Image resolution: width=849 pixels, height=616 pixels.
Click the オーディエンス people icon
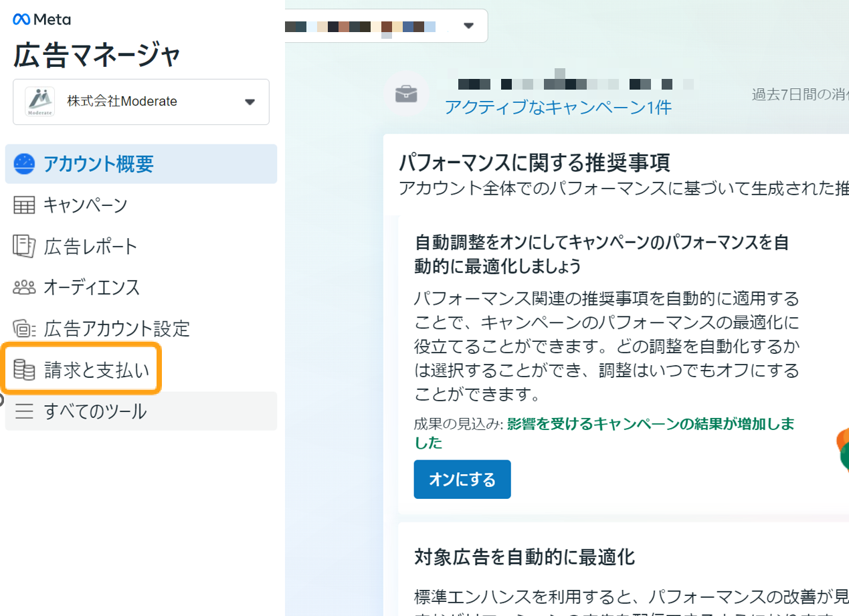tap(24, 288)
